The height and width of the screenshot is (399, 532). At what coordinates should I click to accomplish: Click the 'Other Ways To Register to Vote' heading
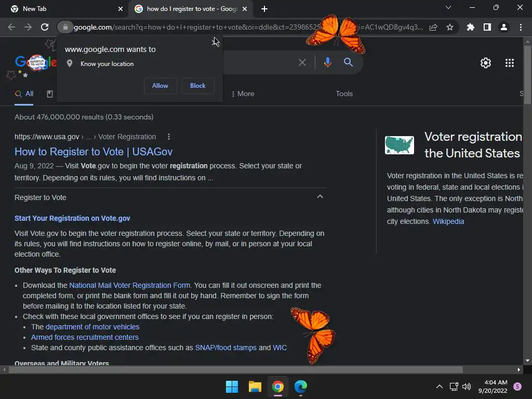[x=65, y=270]
